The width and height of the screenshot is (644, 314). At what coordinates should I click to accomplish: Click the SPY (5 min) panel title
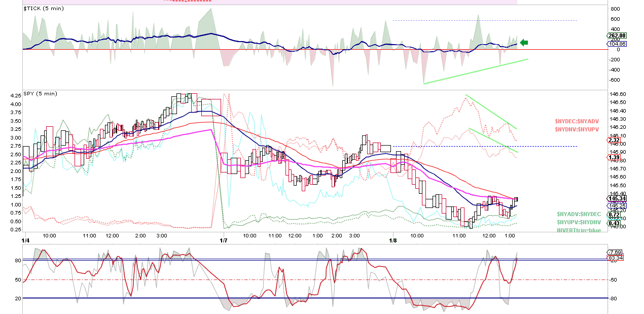click(40, 94)
